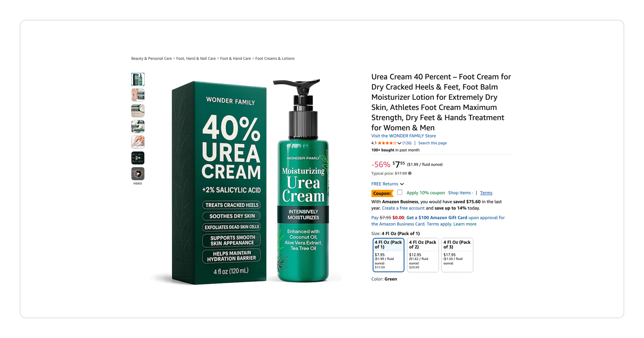Expand the FREE Returns dropdown
The width and height of the screenshot is (644, 338).
pos(388,184)
